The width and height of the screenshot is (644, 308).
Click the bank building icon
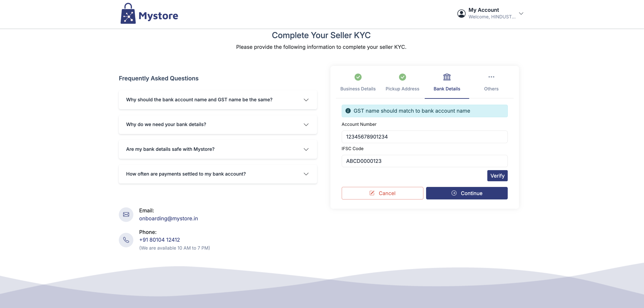click(x=447, y=77)
